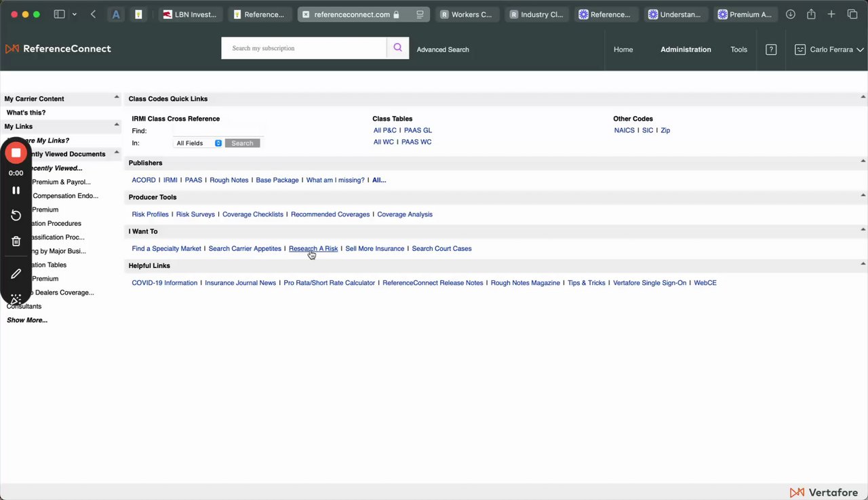Collapse the Recently Viewed Documents section
Image resolution: width=868 pixels, height=500 pixels.
(117, 153)
